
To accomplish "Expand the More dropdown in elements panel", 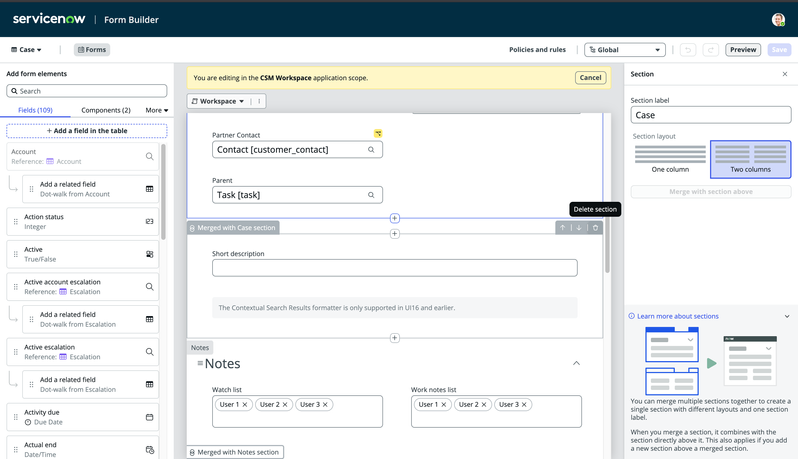I will click(157, 110).
